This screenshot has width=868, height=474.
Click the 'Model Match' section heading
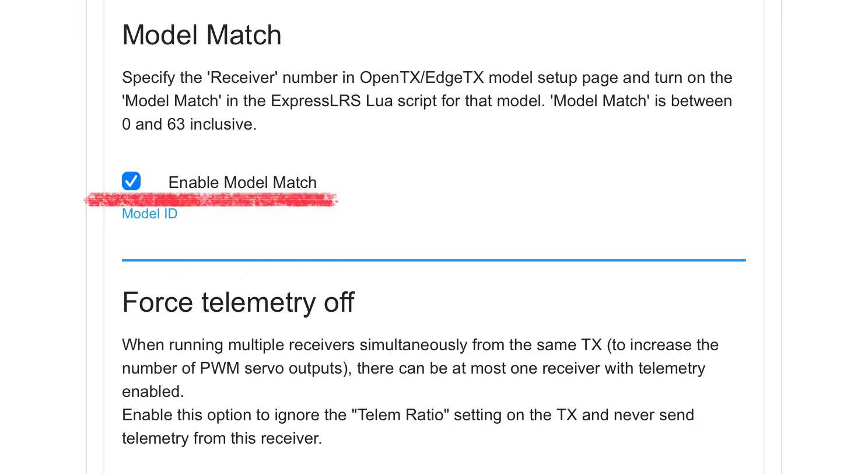(x=202, y=35)
